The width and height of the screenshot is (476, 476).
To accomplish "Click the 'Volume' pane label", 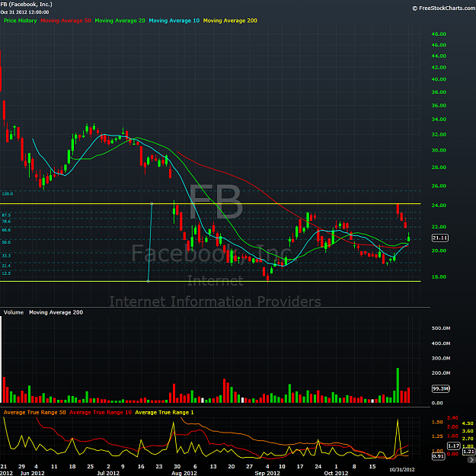I will (x=14, y=312).
